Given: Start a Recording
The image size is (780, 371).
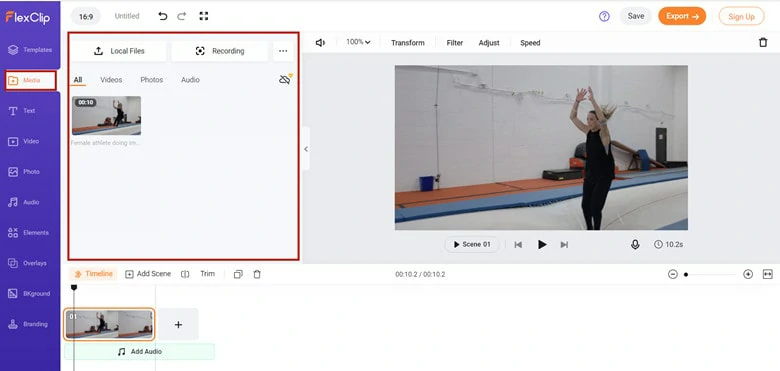Looking at the screenshot, I should [219, 51].
